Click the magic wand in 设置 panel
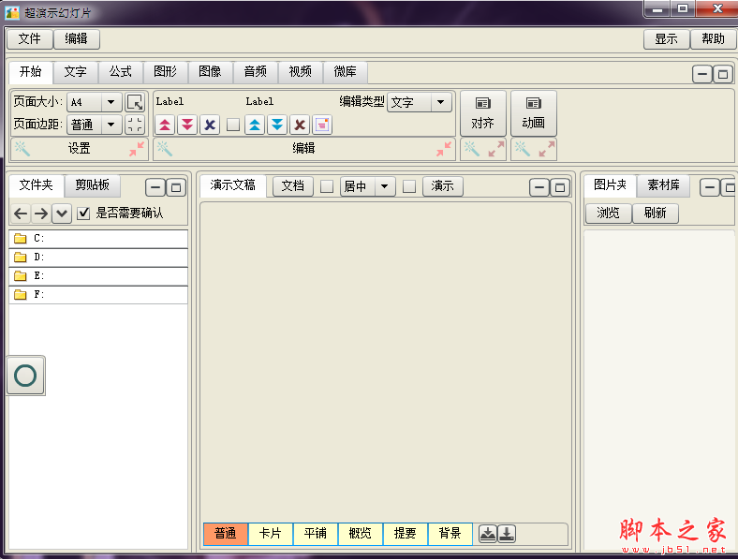Screen dimensions: 738x560 pos(22,149)
